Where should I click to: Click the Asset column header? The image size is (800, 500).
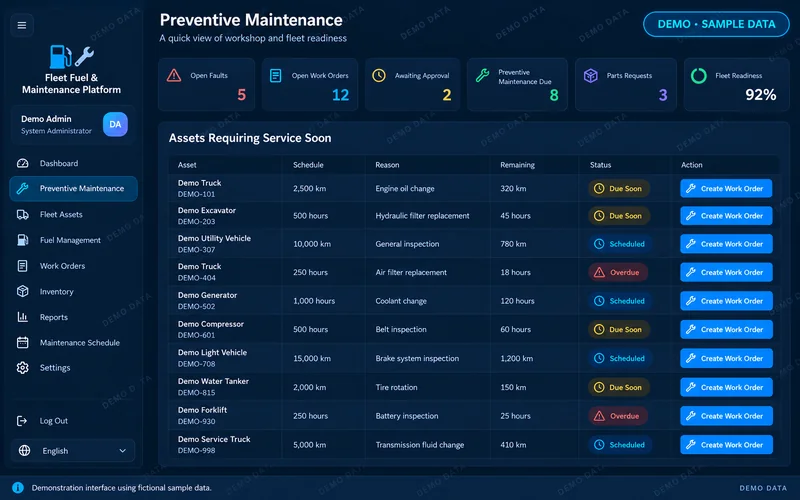pos(187,165)
